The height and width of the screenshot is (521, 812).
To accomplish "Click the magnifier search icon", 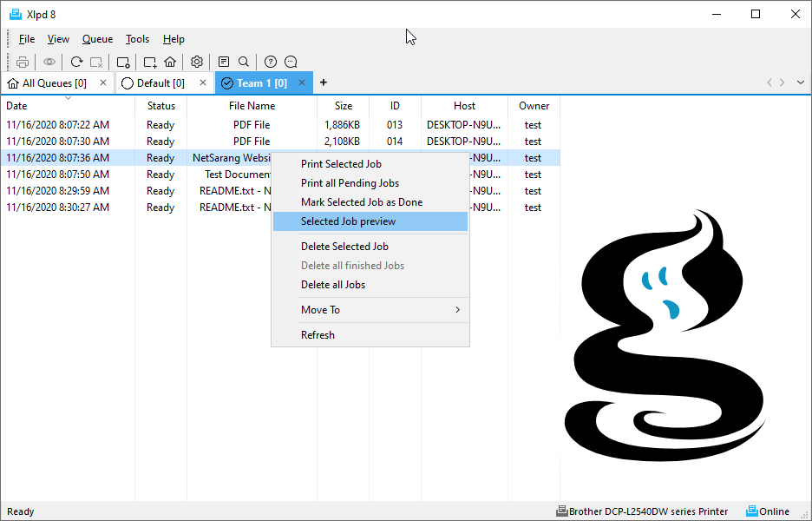I will [x=244, y=63].
